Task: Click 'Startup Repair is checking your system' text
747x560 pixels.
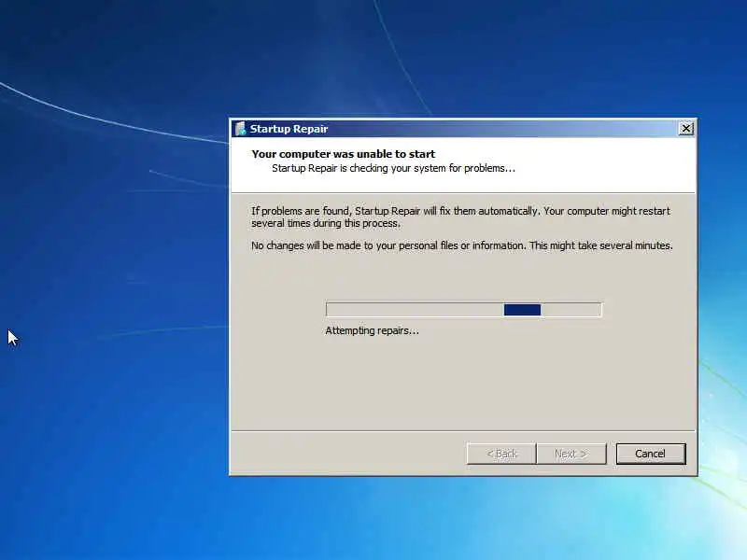Action: 393,168
